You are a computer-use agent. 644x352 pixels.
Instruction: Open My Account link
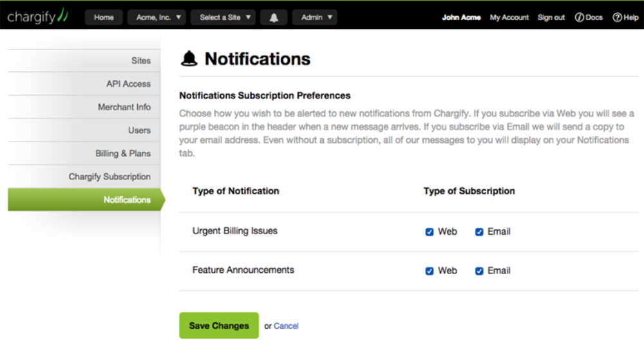point(509,17)
